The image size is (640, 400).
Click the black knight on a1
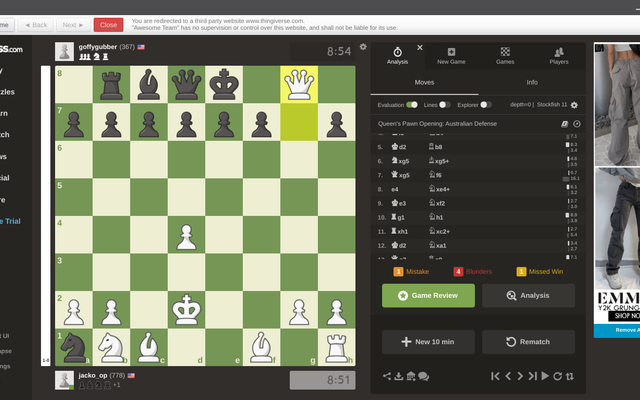(74, 347)
